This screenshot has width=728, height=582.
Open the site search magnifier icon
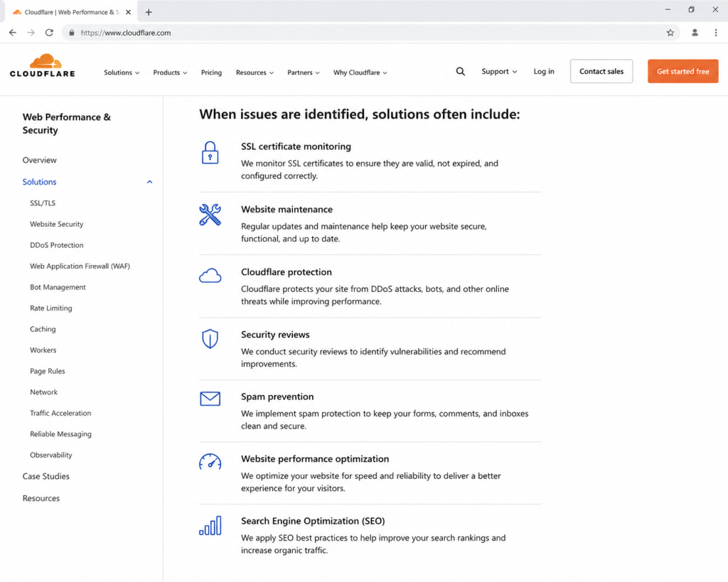(x=460, y=72)
